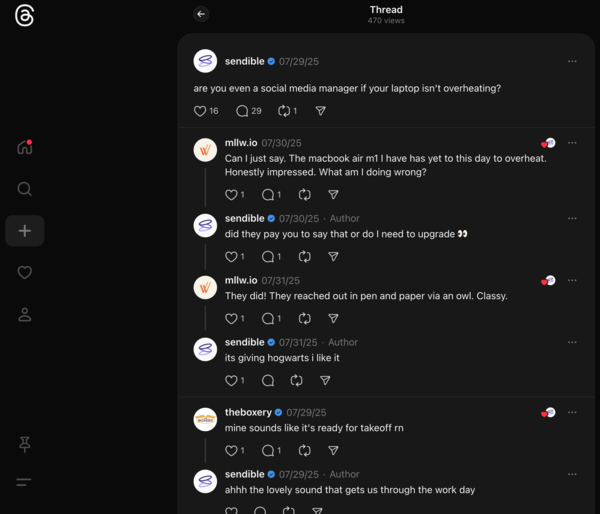The image size is (600, 514).
Task: Repost sendible's main overheating laptop post
Action: (284, 111)
